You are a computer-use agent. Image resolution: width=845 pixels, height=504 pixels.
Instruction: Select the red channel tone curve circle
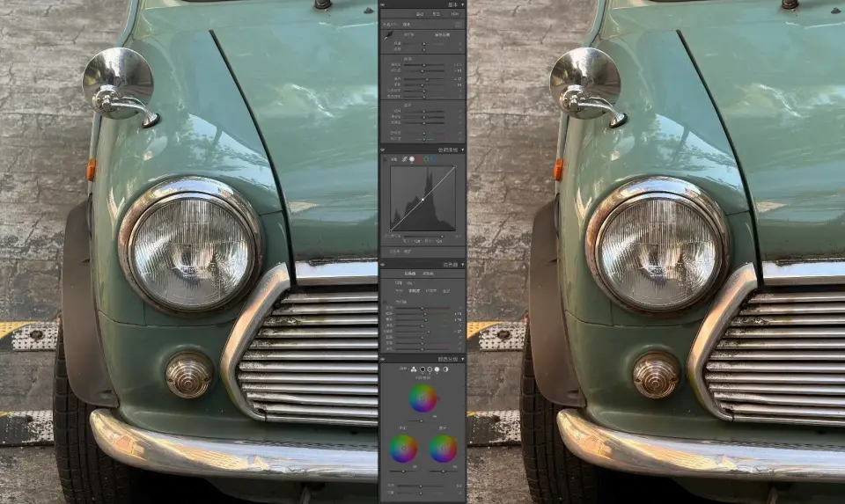[418, 159]
